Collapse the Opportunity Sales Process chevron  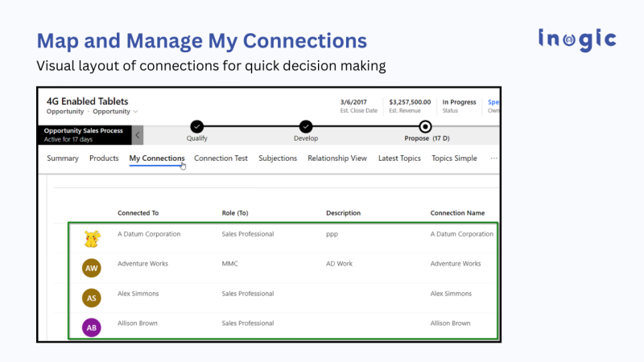(x=138, y=135)
